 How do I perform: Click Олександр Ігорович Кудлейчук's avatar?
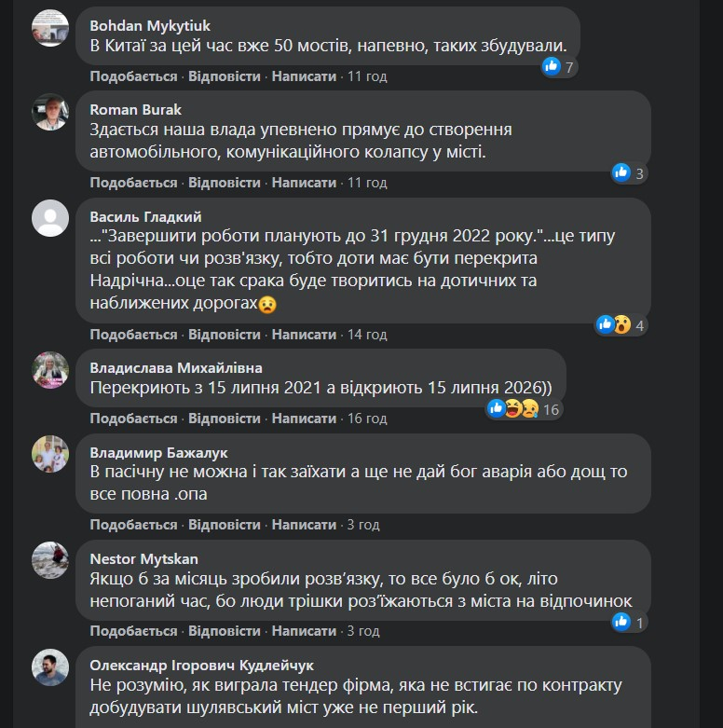(50, 666)
